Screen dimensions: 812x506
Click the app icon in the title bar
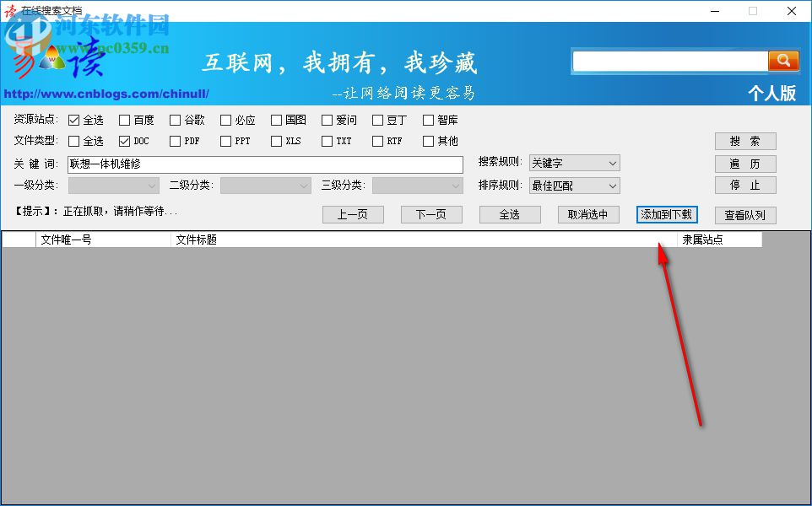[x=9, y=11]
